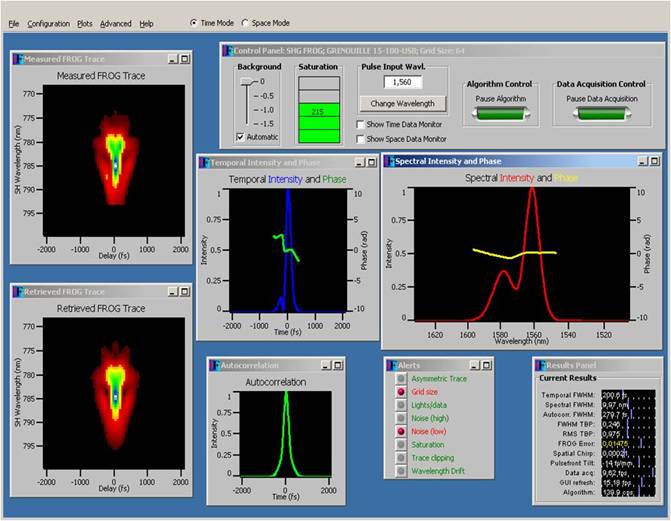Click the Saturation alert indicator

[401, 445]
